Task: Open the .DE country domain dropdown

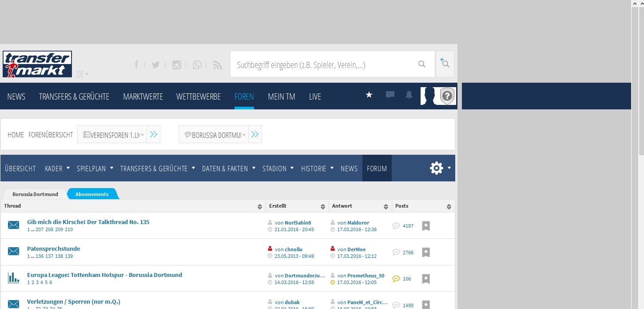Action: tap(81, 74)
